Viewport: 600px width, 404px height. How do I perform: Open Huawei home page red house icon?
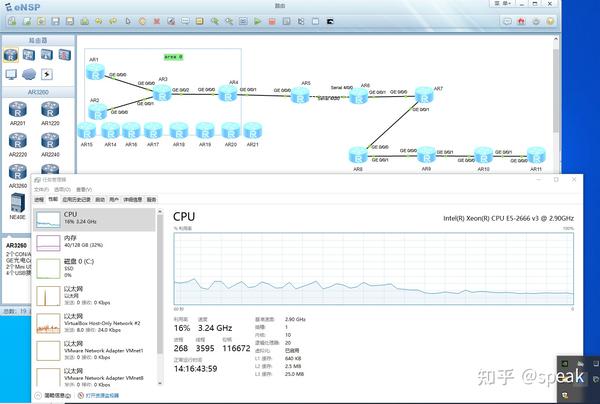[x=521, y=21]
